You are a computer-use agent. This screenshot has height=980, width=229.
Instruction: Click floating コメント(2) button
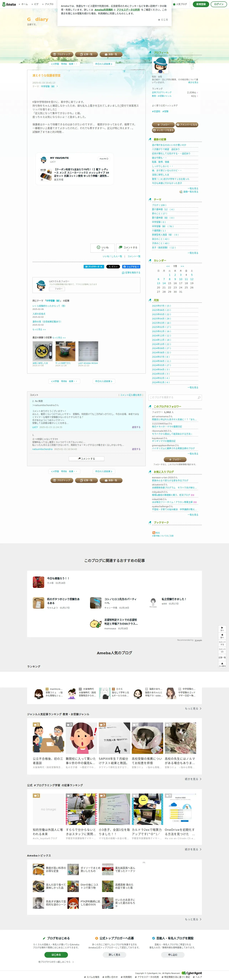click(x=222, y=650)
